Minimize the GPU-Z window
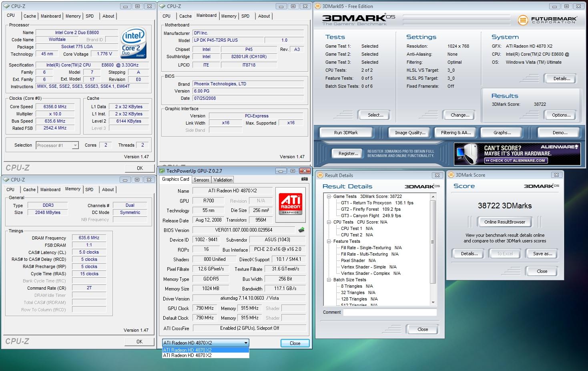Screen dimensions: 588x371 click(x=282, y=171)
